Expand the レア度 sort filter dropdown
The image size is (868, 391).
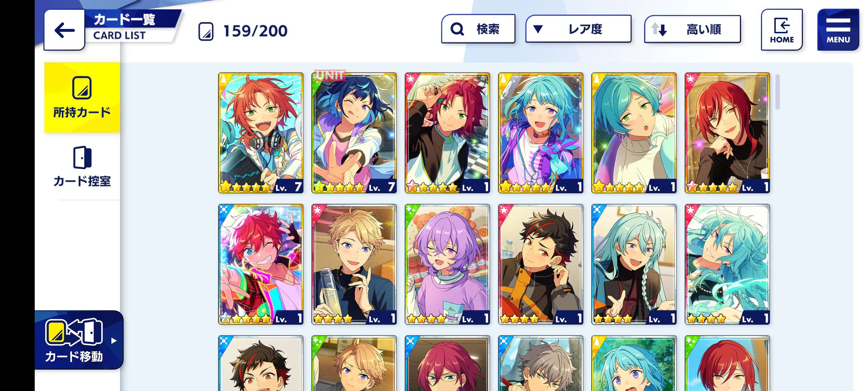(x=578, y=29)
